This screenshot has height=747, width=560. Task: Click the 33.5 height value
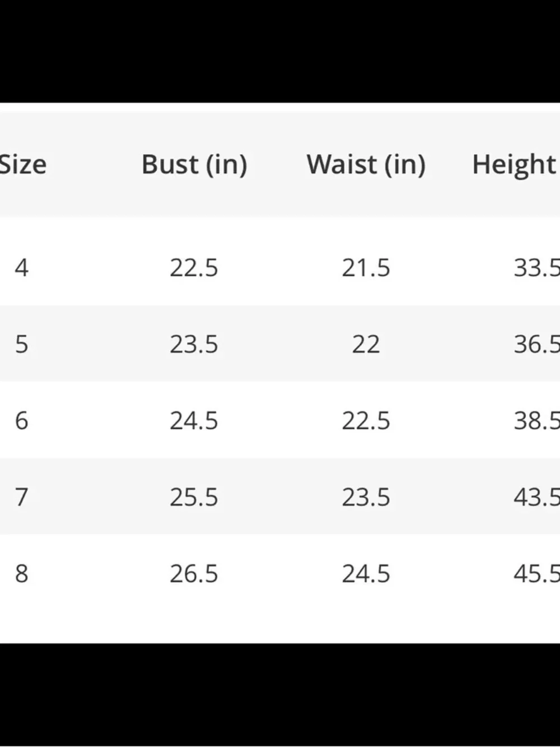(x=536, y=268)
